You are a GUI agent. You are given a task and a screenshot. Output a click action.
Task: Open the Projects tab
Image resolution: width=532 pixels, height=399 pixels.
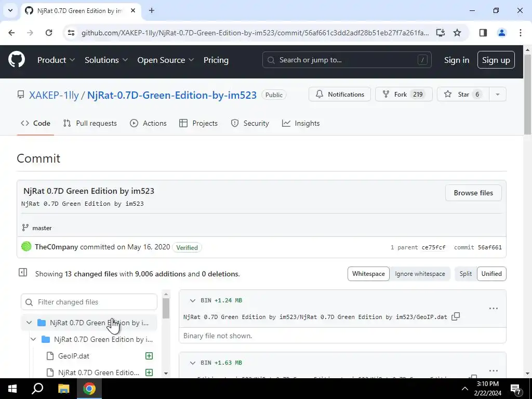[198, 123]
